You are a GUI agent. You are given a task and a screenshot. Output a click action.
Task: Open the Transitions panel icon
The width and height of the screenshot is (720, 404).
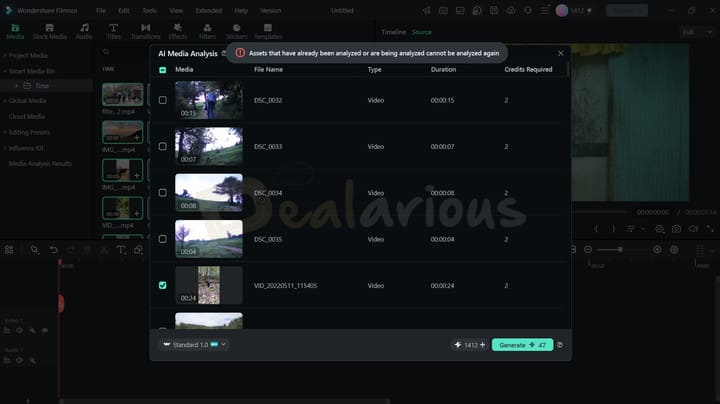[x=146, y=28]
